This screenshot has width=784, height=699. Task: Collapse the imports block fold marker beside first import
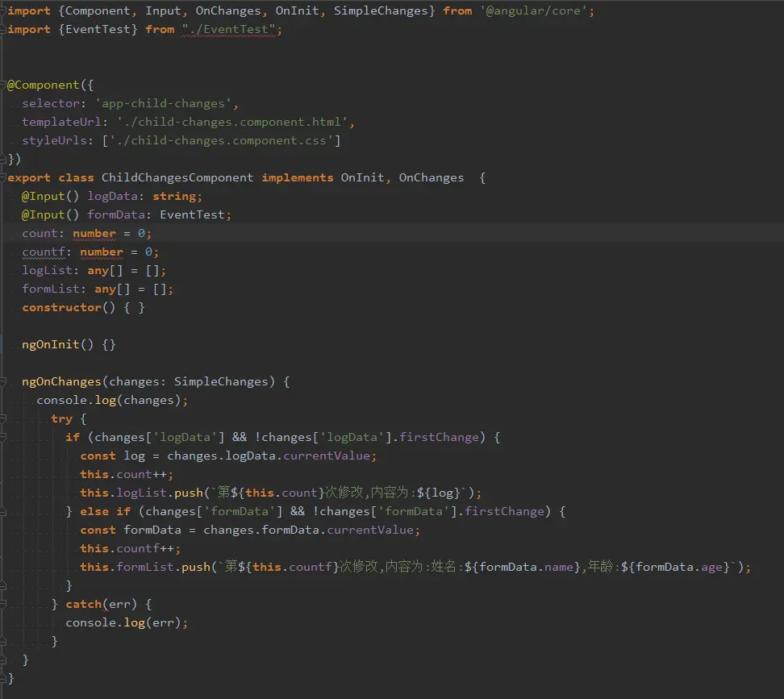[3, 11]
